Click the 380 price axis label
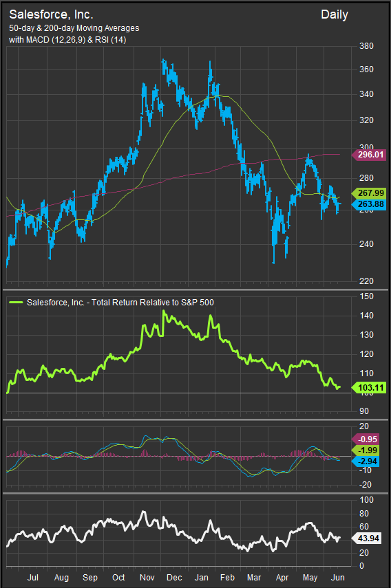The height and width of the screenshot is (588, 391). tap(366, 46)
